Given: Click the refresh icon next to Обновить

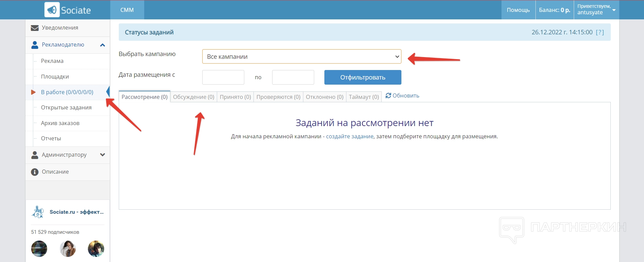Looking at the screenshot, I should click(389, 95).
